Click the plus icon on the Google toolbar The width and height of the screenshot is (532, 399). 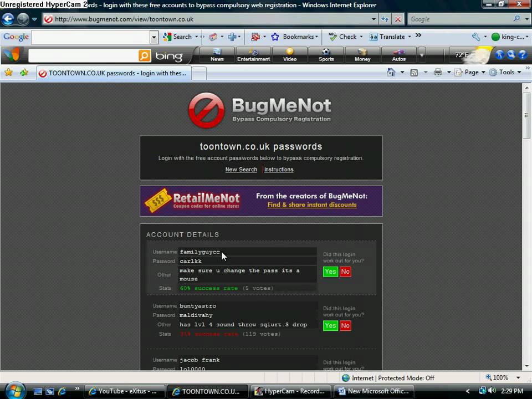232,37
